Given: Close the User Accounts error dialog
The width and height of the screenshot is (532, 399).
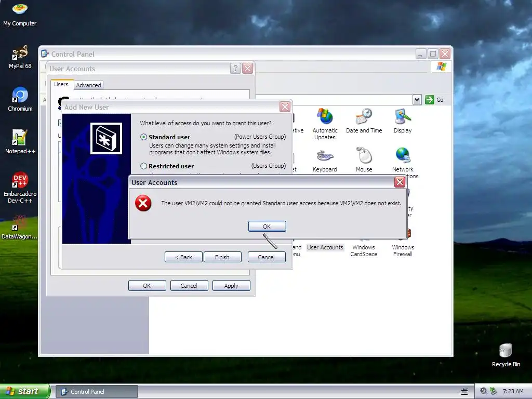Looking at the screenshot, I should pos(400,182).
